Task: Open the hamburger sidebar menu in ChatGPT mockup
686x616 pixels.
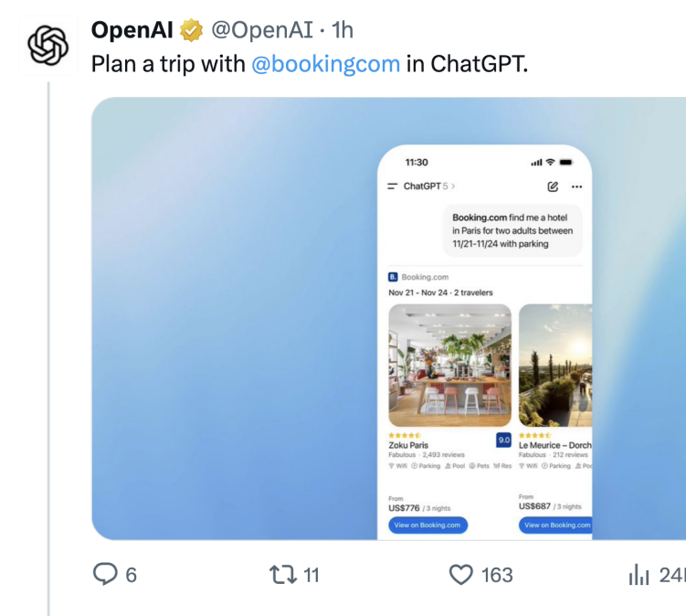Action: click(x=393, y=186)
